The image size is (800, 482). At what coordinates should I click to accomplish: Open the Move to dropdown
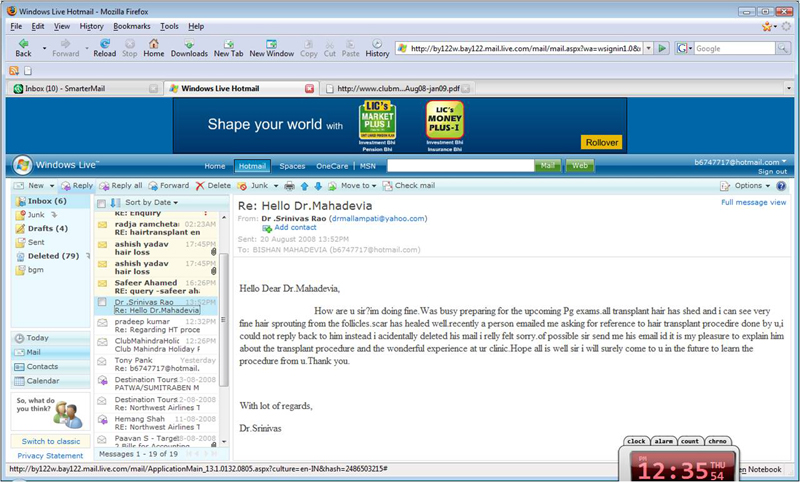[x=358, y=186]
